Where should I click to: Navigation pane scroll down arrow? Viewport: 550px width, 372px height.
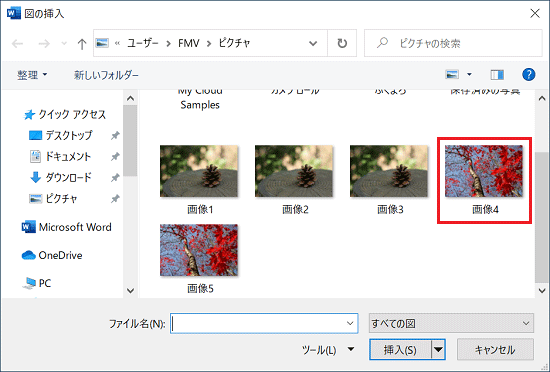pyautogui.click(x=130, y=290)
